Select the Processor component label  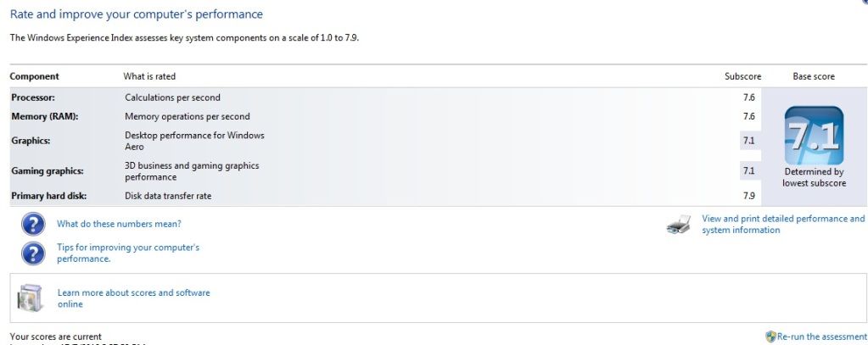coord(35,97)
